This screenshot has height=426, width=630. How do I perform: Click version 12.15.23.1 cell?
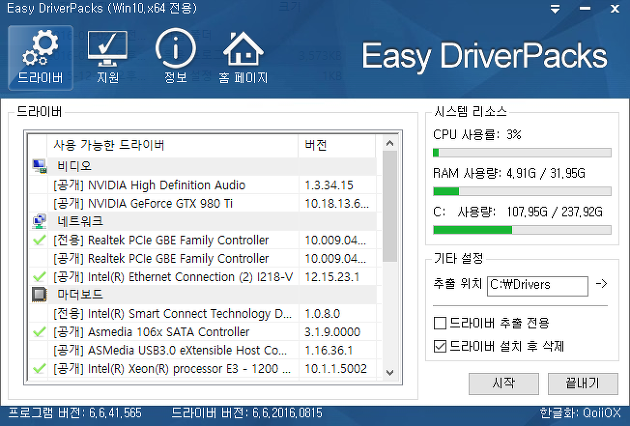pyautogui.click(x=332, y=277)
